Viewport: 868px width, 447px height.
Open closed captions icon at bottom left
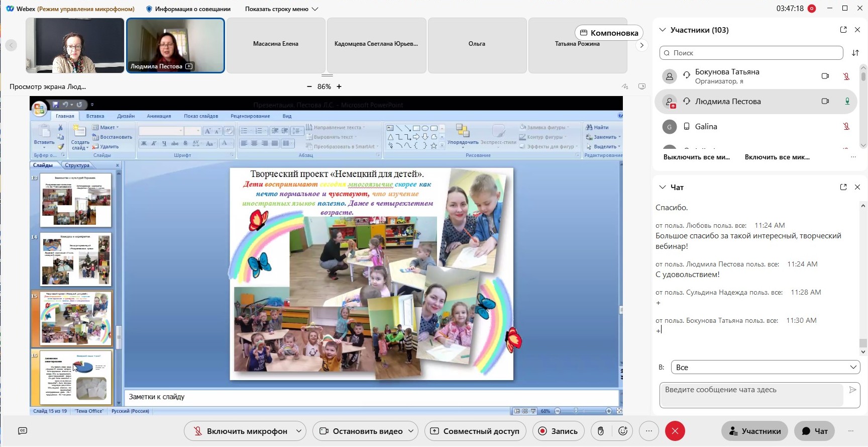pos(22,431)
